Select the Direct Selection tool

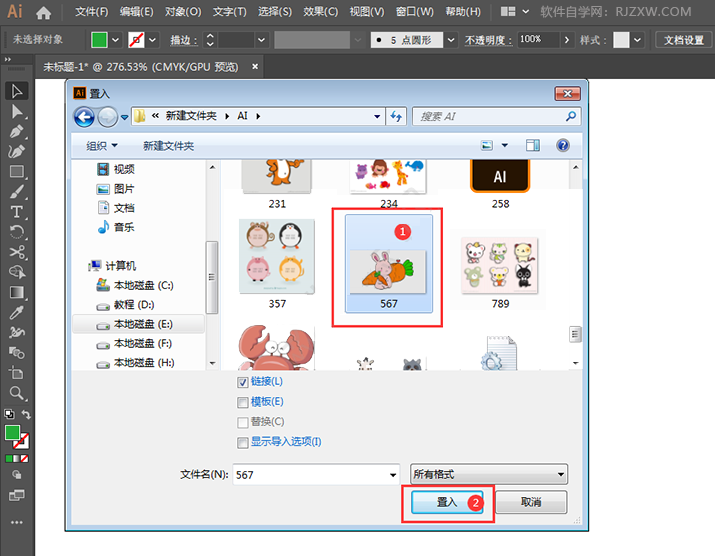click(17, 111)
